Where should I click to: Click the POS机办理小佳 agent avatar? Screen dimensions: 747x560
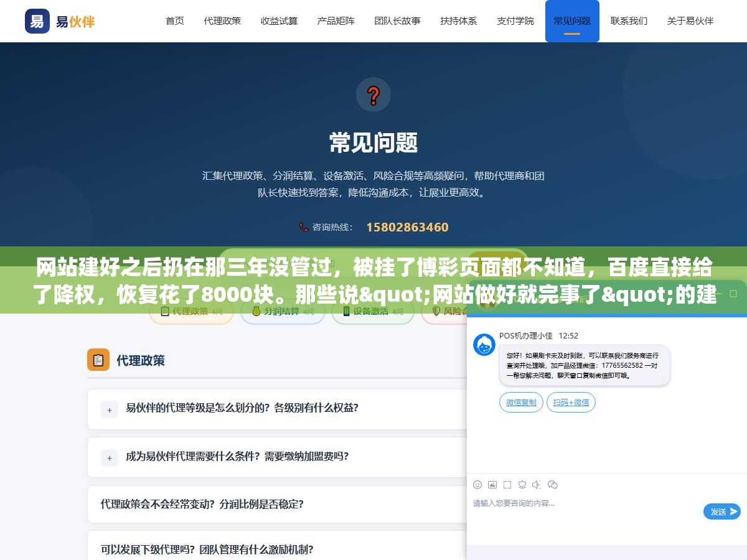click(x=484, y=345)
